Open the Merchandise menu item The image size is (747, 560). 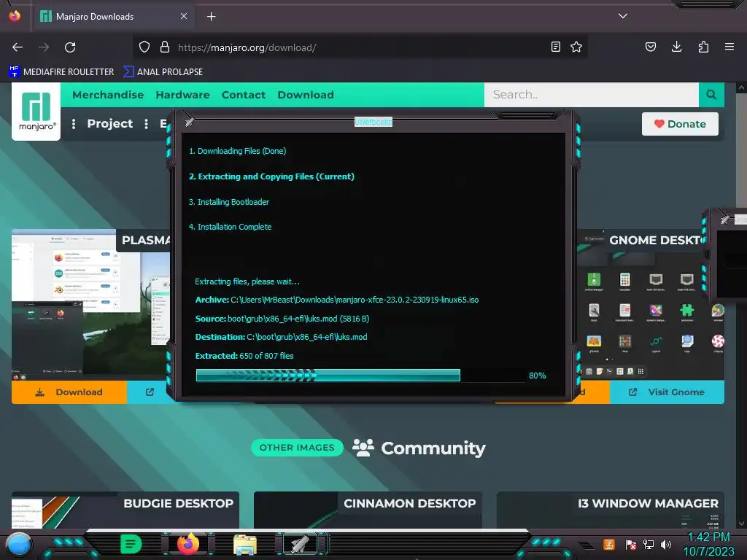pyautogui.click(x=108, y=95)
